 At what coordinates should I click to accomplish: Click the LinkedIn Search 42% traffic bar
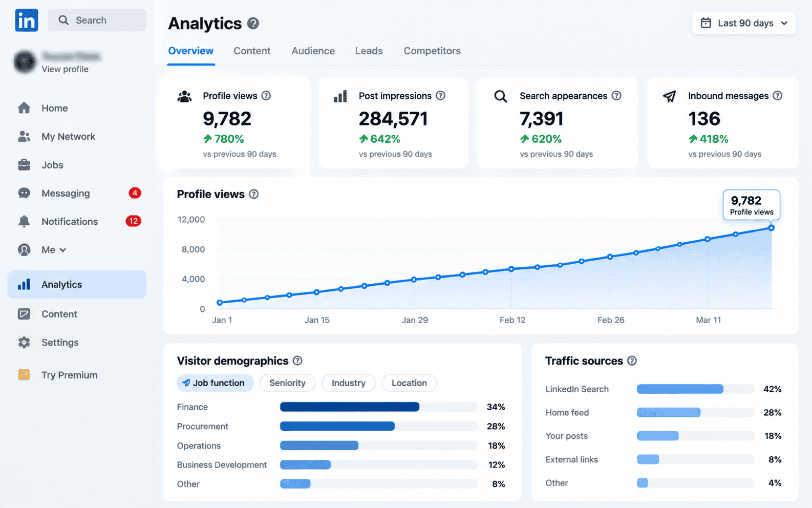[695, 389]
